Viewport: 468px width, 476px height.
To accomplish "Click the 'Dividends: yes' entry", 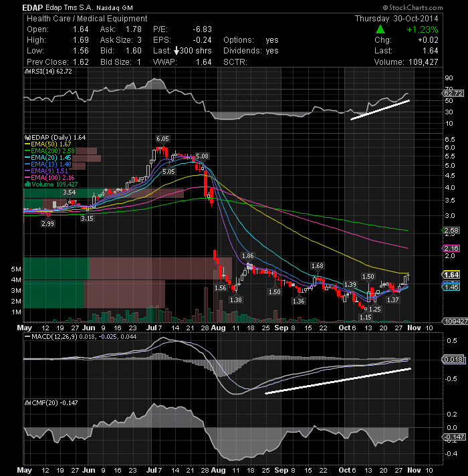I will 251,51.
